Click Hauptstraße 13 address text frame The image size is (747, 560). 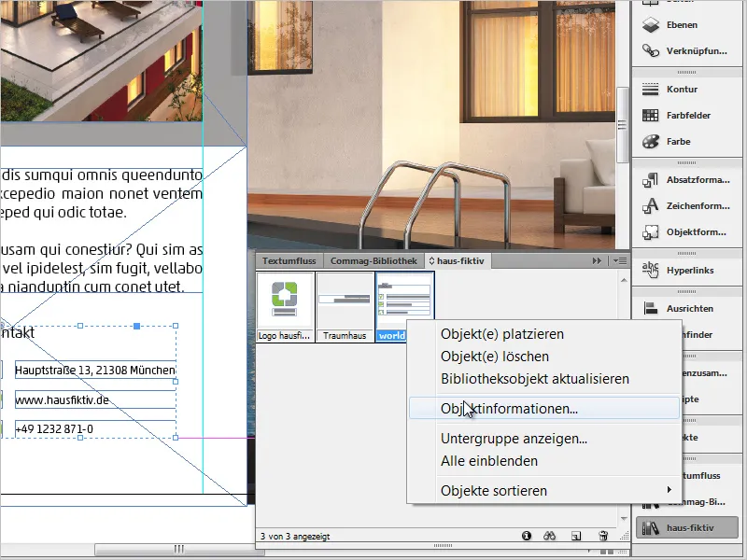pyautogui.click(x=95, y=370)
